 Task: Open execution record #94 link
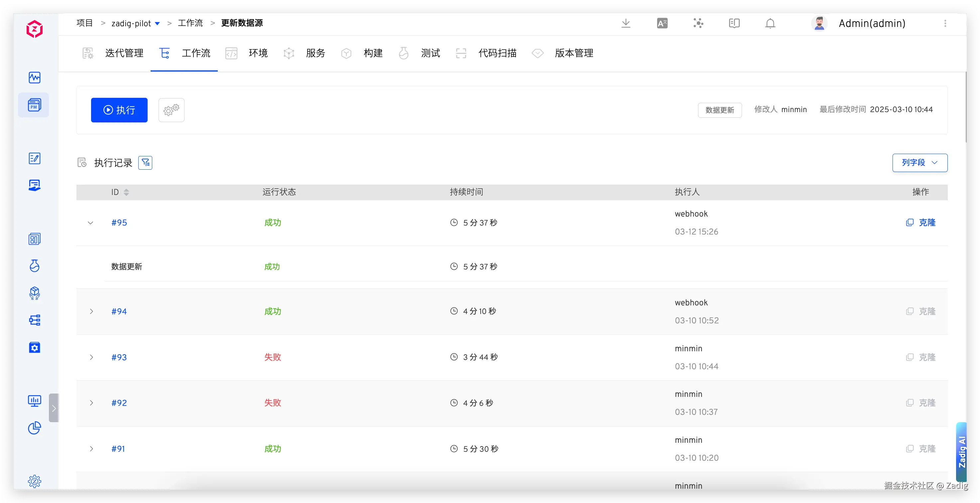119,311
